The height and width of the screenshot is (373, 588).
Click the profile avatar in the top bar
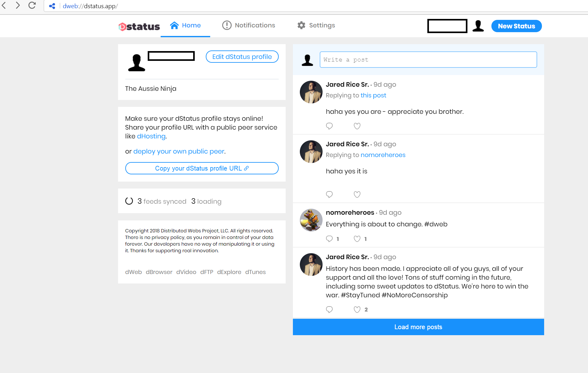point(478,26)
